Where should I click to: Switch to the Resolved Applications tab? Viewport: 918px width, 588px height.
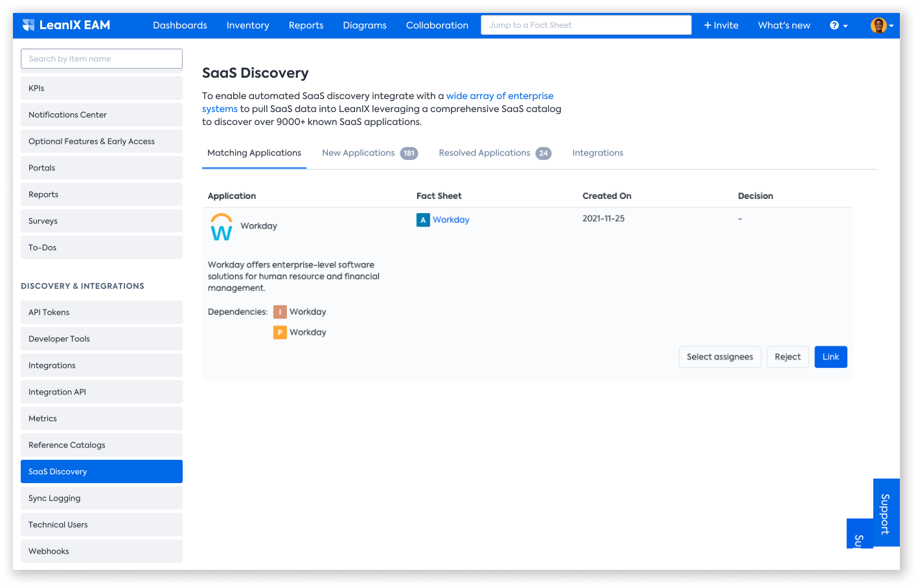click(495, 153)
